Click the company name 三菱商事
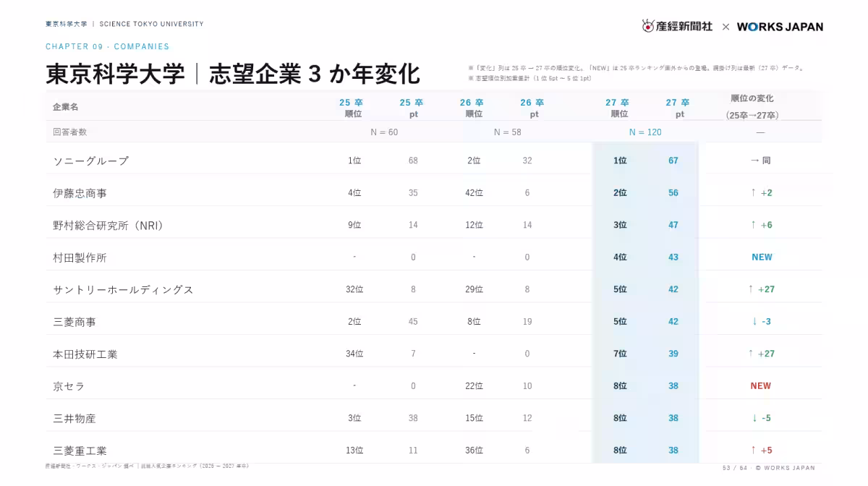 tap(75, 322)
